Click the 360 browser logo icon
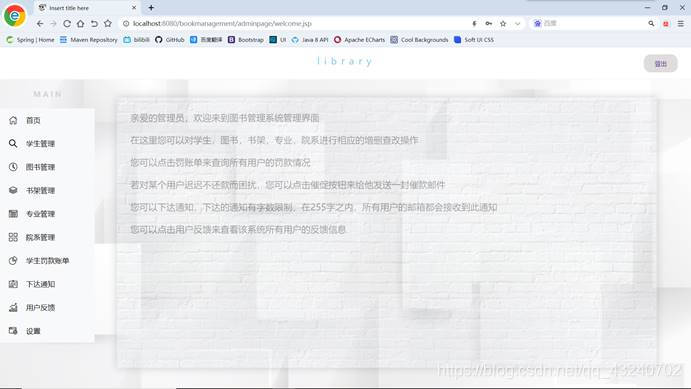Viewport: 691px width, 389px height. tap(15, 15)
